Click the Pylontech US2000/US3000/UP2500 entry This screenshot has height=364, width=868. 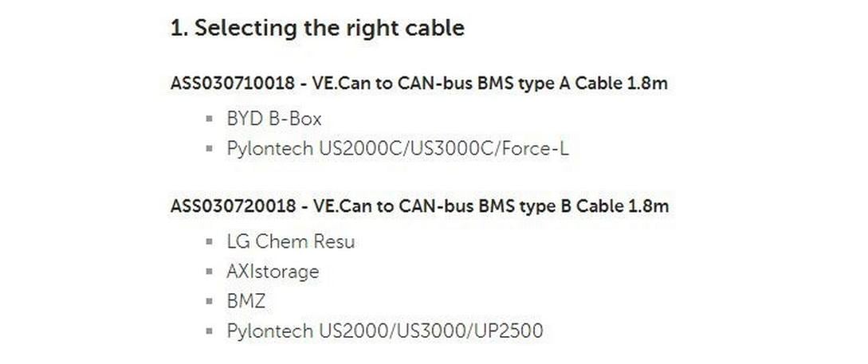click(x=384, y=331)
